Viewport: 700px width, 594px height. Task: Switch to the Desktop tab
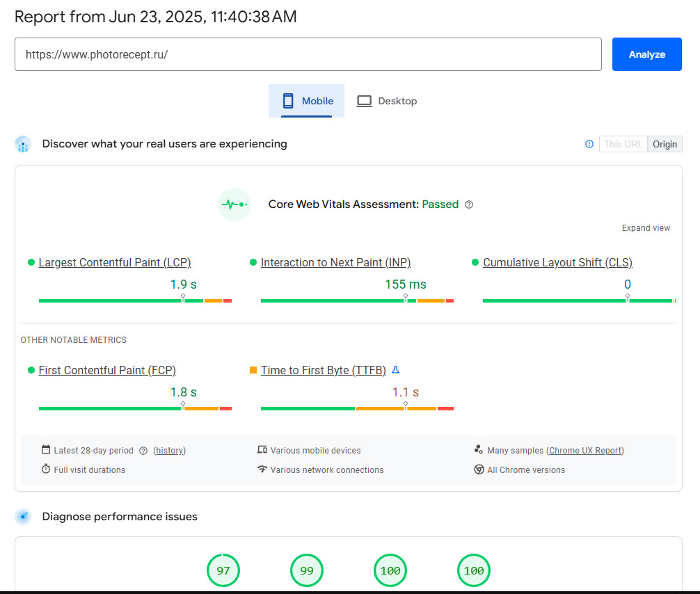[387, 101]
